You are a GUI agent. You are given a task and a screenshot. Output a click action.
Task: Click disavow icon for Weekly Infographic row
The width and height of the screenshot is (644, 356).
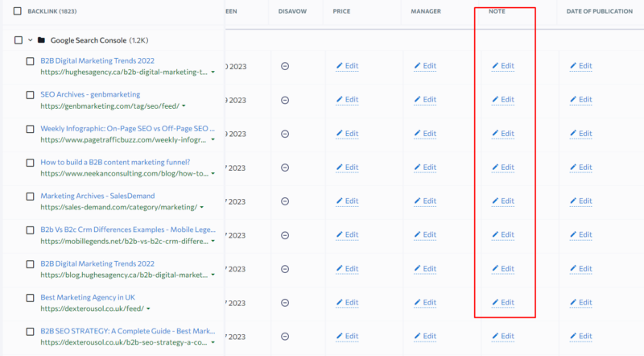[285, 134]
